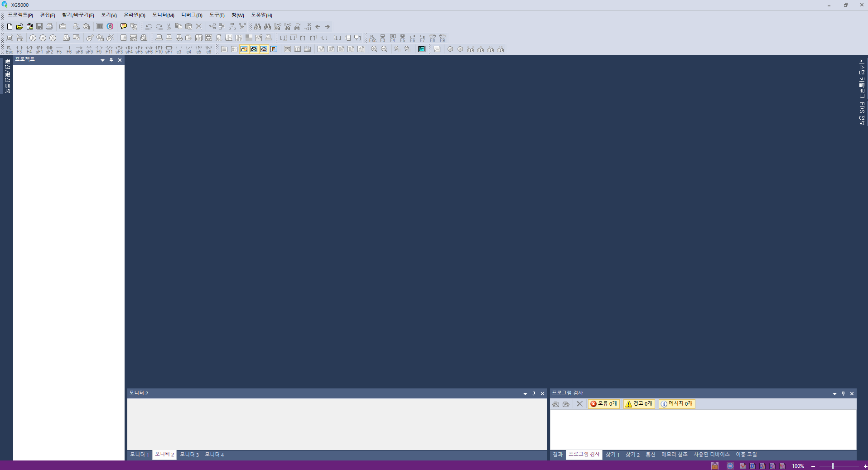868x470 pixels.
Task: Open the 프로젝트(P) menu
Action: pos(20,15)
